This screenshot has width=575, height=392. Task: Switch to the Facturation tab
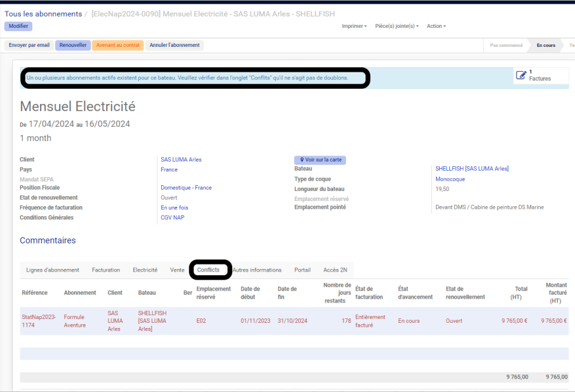106,270
